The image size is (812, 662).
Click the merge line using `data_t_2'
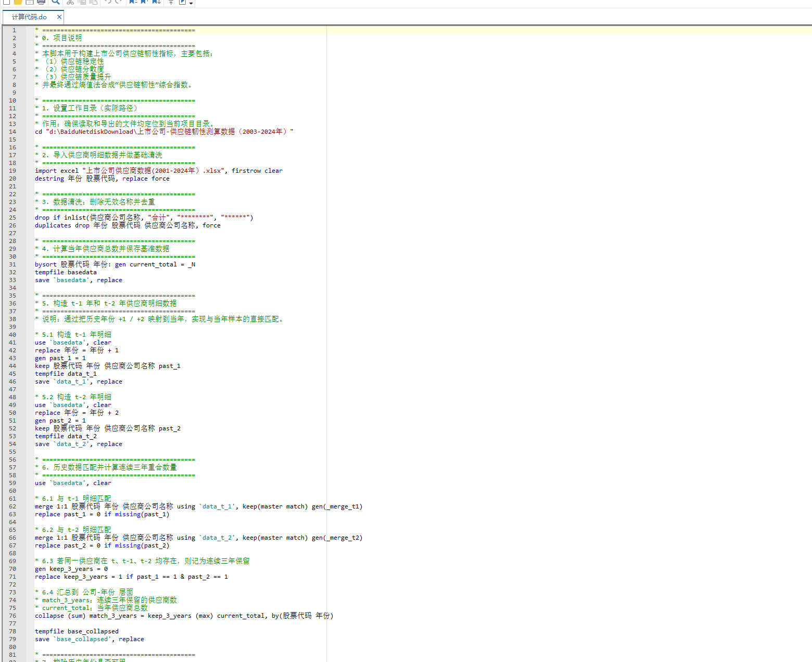199,538
